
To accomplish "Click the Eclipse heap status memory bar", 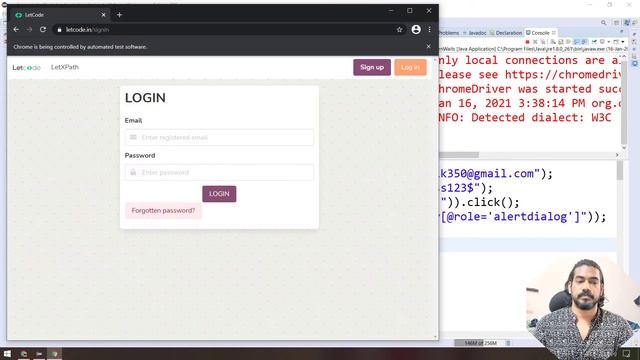I will (x=480, y=343).
